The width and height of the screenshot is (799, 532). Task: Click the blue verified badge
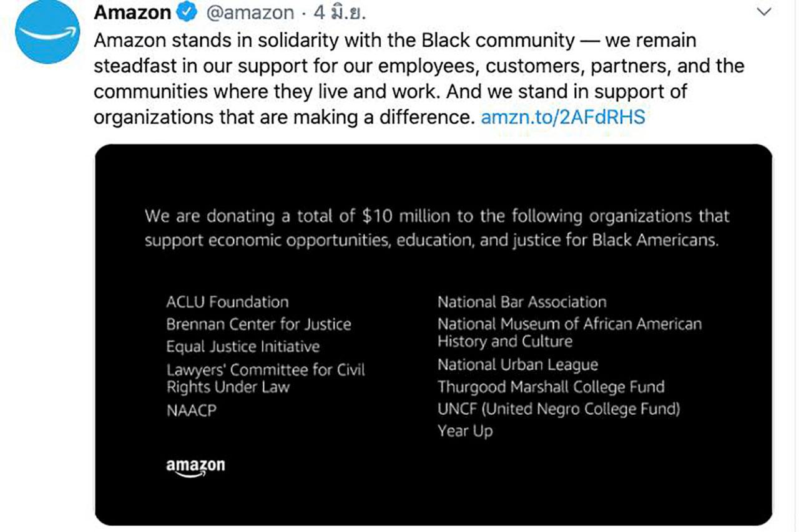click(x=189, y=12)
